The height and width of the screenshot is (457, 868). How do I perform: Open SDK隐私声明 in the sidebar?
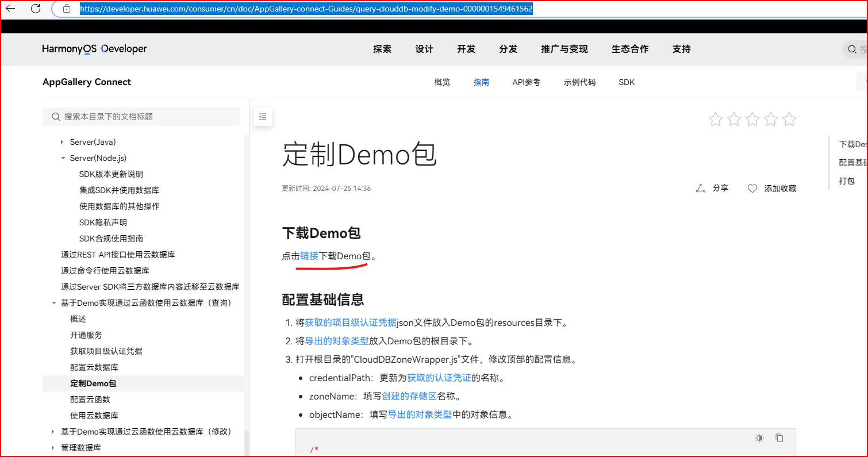[x=103, y=222]
